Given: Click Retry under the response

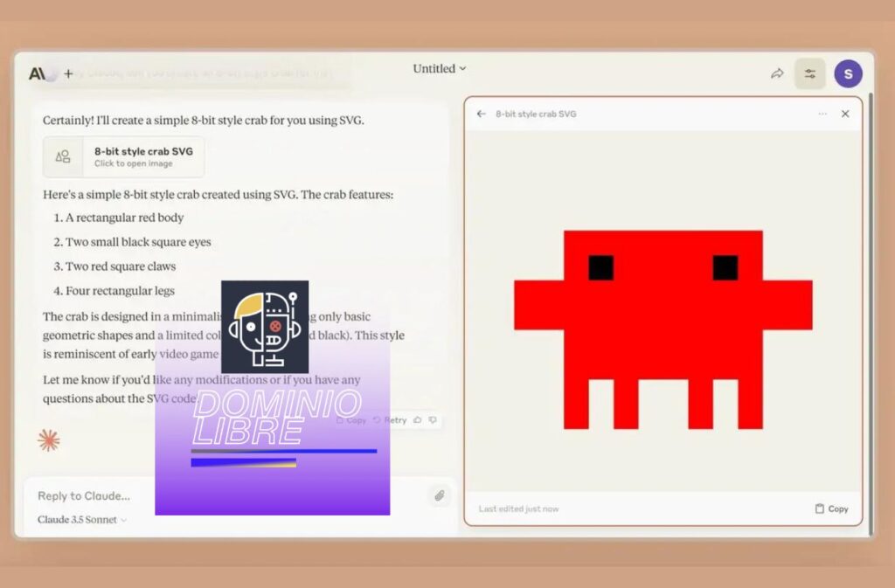Looking at the screenshot, I should point(391,420).
